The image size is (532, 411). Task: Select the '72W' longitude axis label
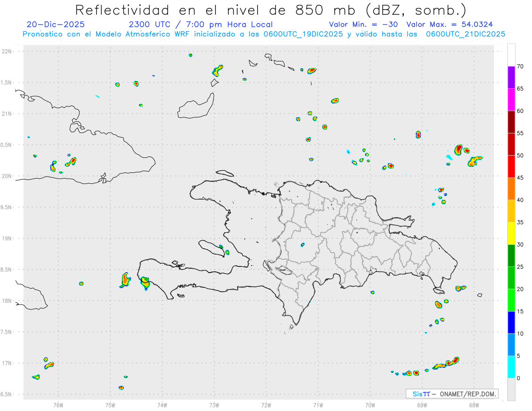(266, 405)
